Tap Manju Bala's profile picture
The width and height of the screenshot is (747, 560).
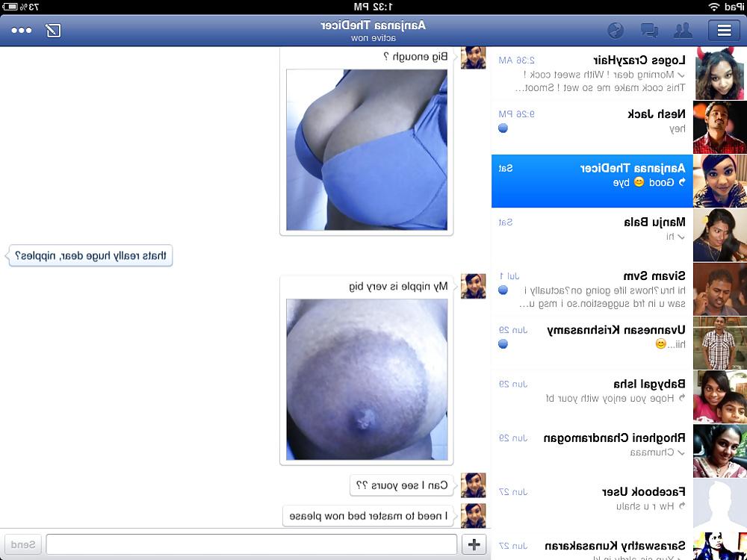click(720, 234)
